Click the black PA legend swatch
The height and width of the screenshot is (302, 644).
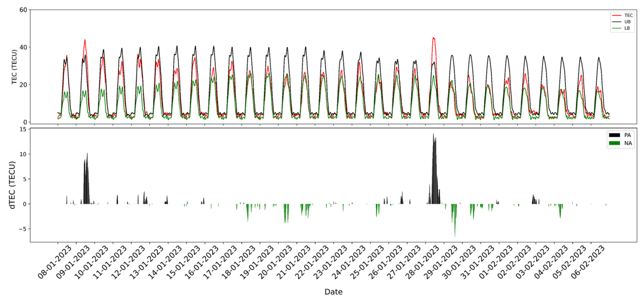(x=614, y=135)
